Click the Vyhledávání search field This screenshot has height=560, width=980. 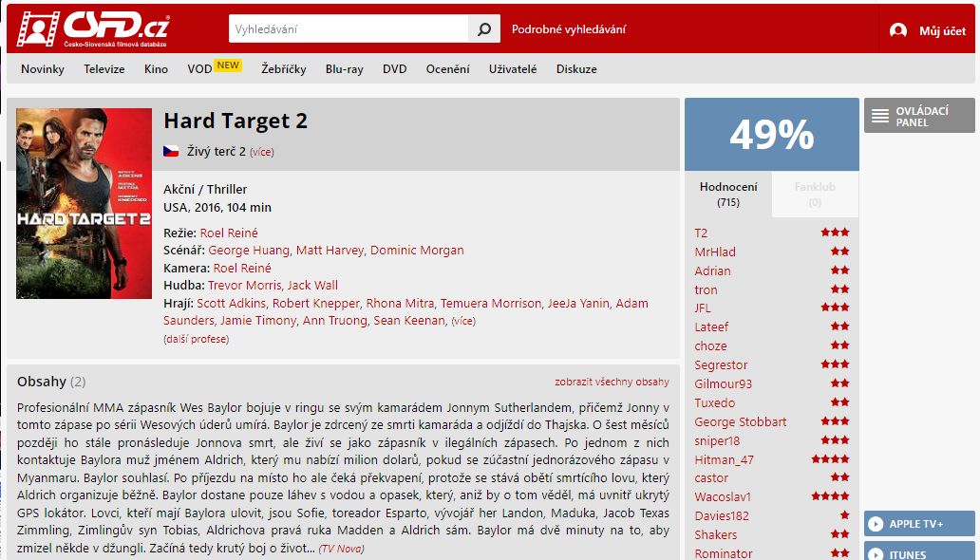click(x=349, y=28)
